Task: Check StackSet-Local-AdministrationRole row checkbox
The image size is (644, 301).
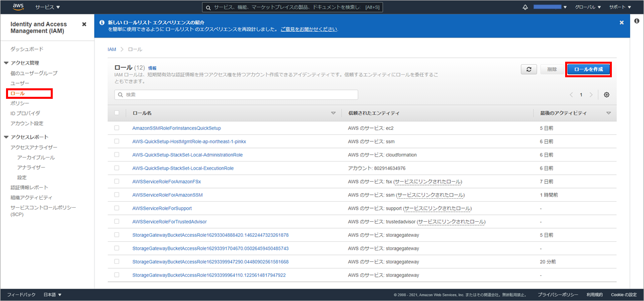Action: pyautogui.click(x=117, y=155)
